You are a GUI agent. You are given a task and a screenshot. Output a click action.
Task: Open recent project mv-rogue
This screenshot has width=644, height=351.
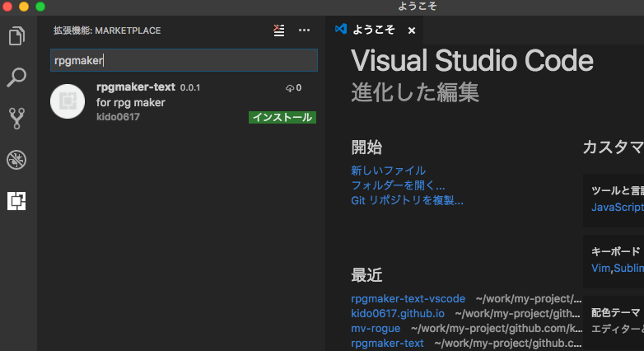376,328
